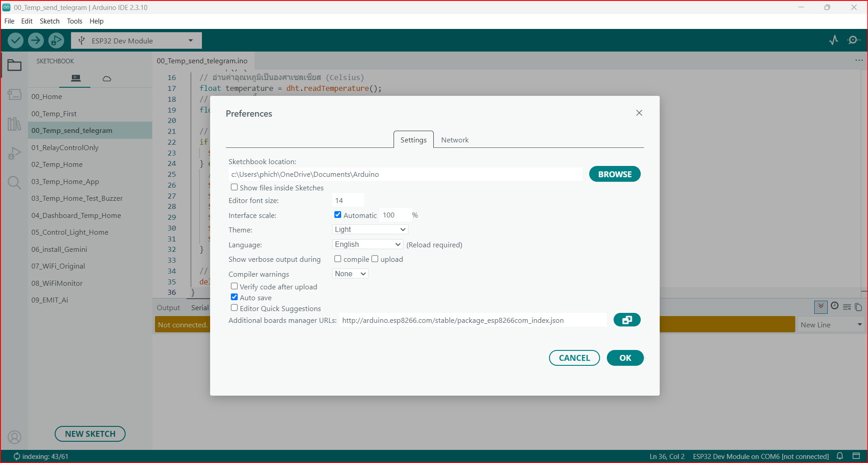This screenshot has height=463, width=868.
Task: Check verbose output during upload
Action: (375, 259)
